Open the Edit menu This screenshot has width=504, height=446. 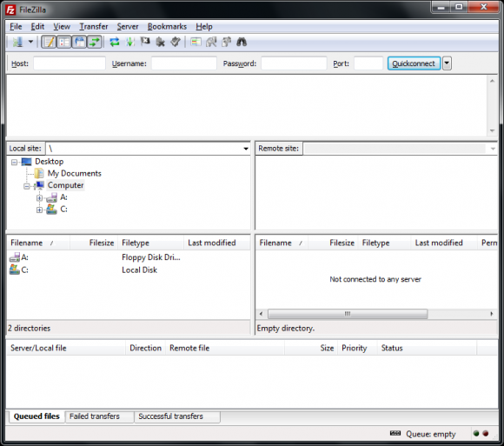(x=37, y=26)
